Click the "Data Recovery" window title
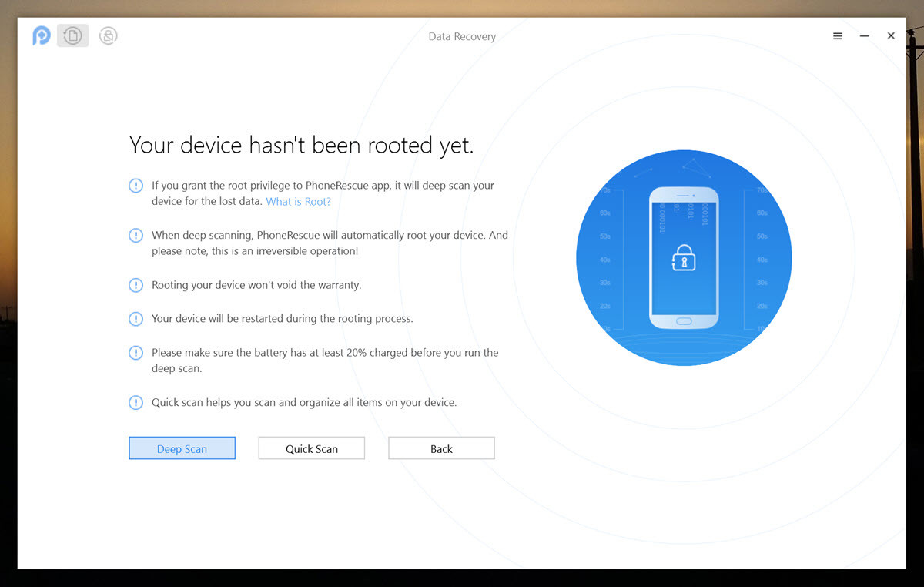 [x=462, y=36]
